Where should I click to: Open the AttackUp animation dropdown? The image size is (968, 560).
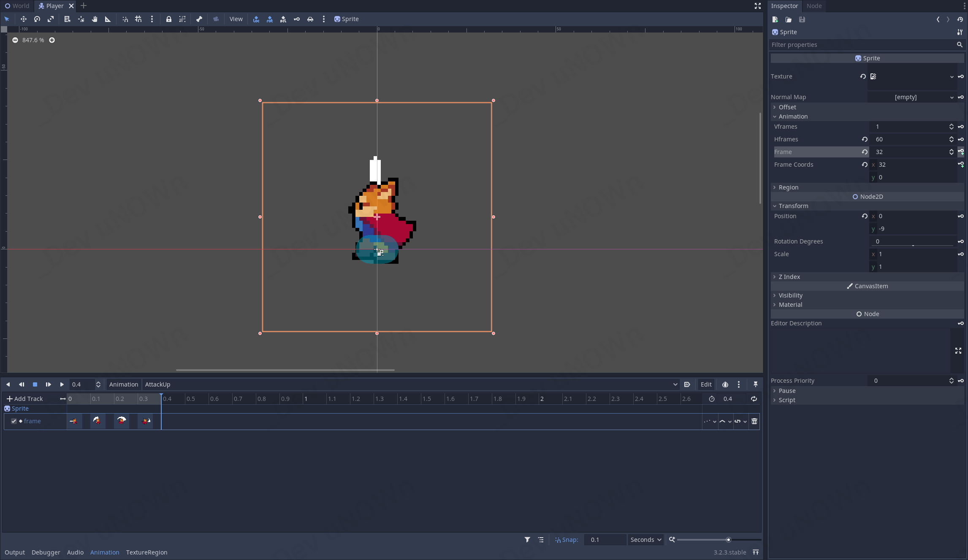coord(410,384)
